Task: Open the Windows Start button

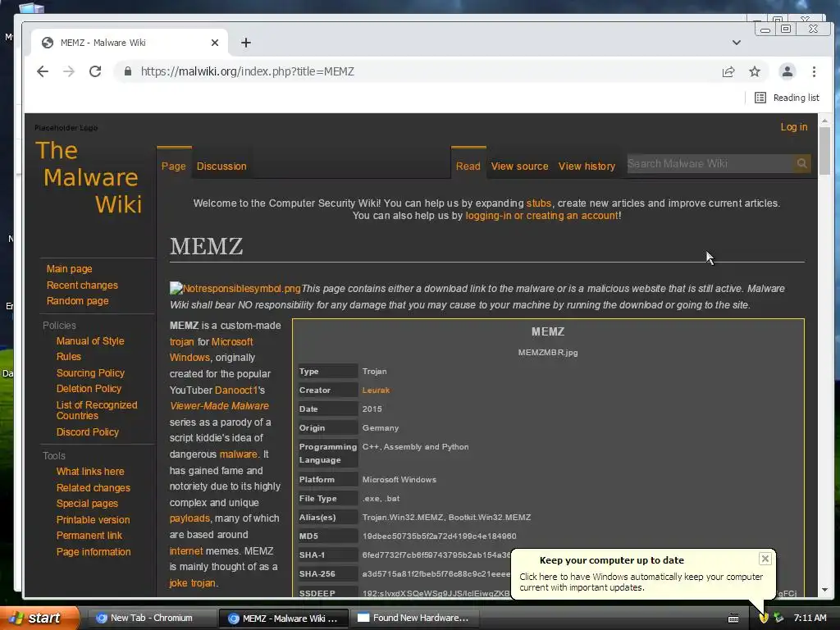Action: click(x=38, y=618)
